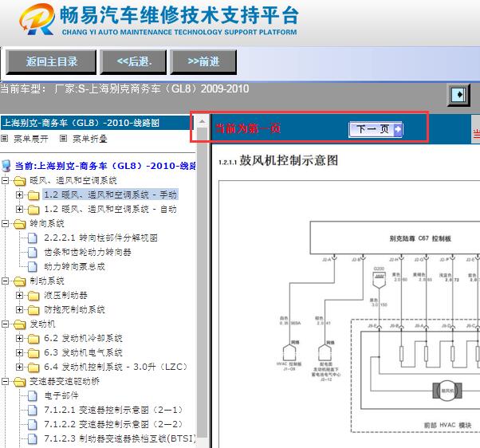Collapse all menus via 菜单折叠

[89, 139]
